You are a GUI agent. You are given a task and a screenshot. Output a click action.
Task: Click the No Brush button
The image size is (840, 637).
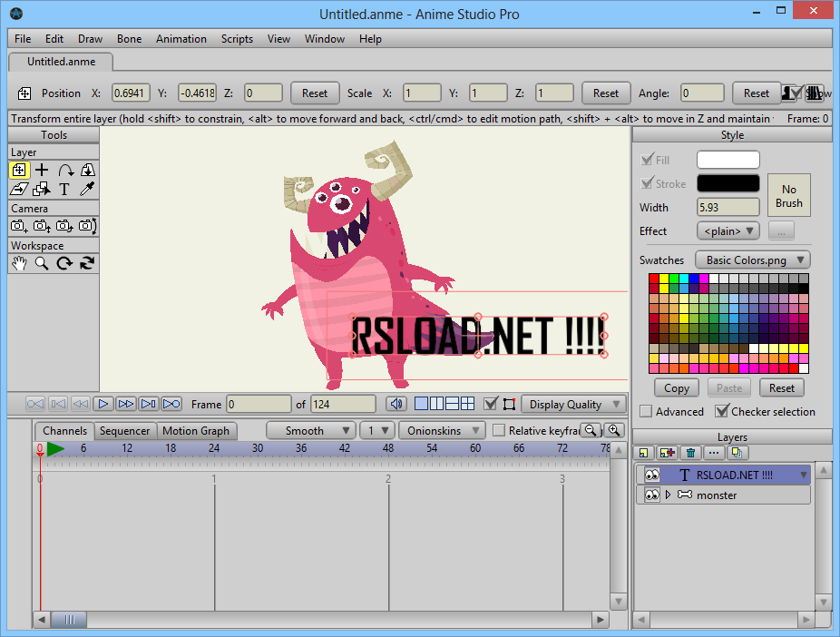click(x=788, y=196)
